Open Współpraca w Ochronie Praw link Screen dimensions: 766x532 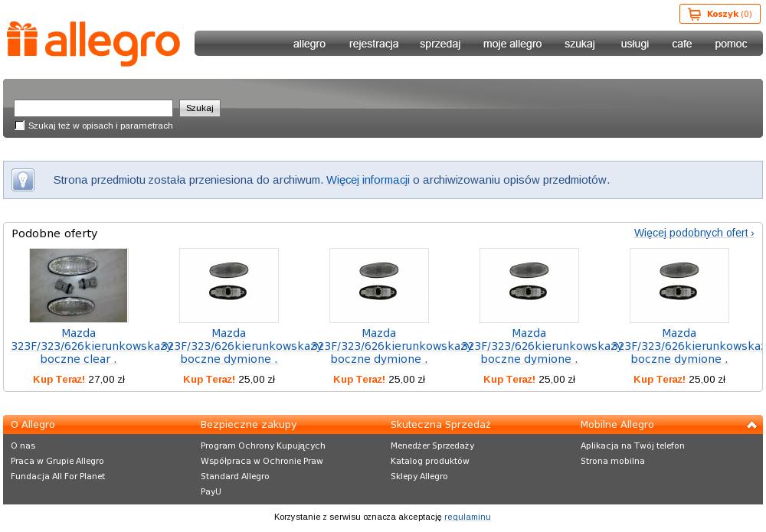click(x=262, y=461)
